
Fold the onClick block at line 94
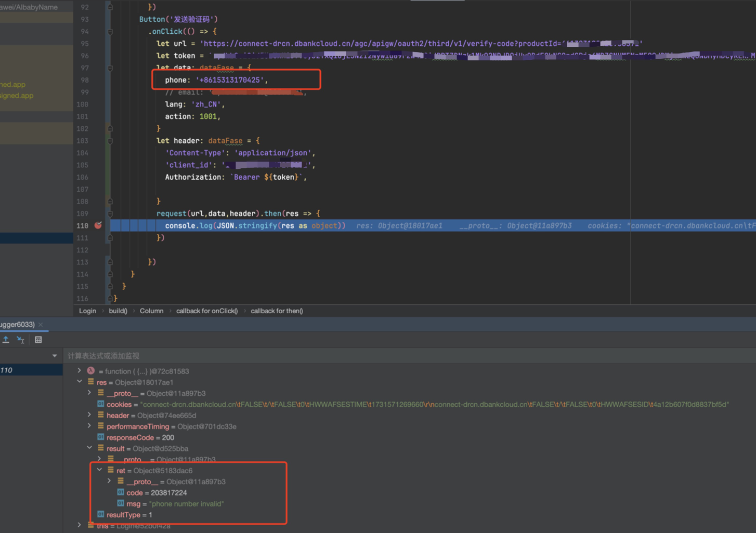(110, 32)
